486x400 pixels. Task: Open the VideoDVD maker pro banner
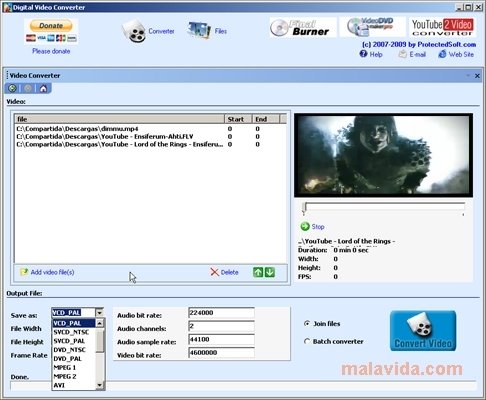click(372, 27)
